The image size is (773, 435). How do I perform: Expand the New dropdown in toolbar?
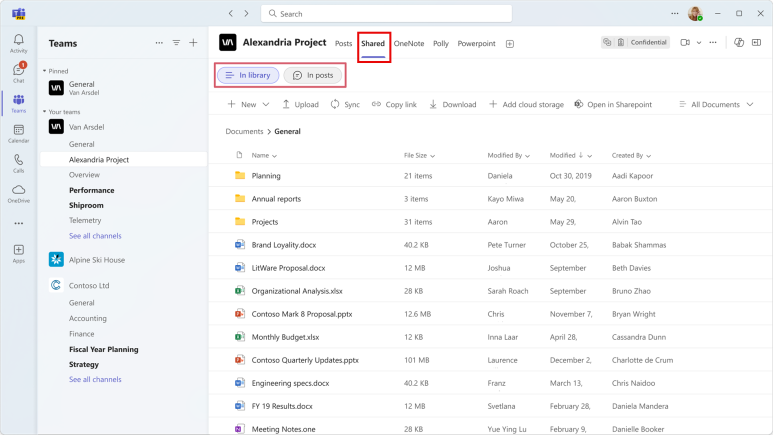(x=248, y=104)
